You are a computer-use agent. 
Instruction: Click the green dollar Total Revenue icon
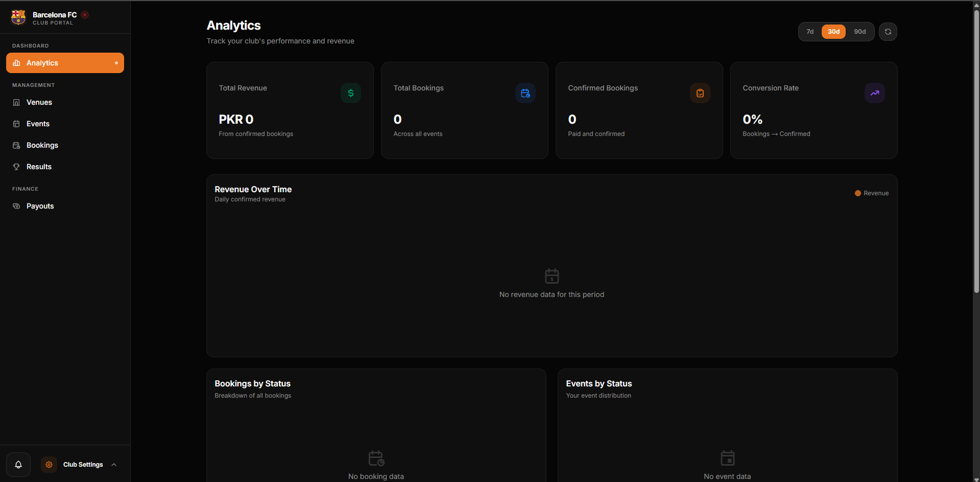point(351,93)
